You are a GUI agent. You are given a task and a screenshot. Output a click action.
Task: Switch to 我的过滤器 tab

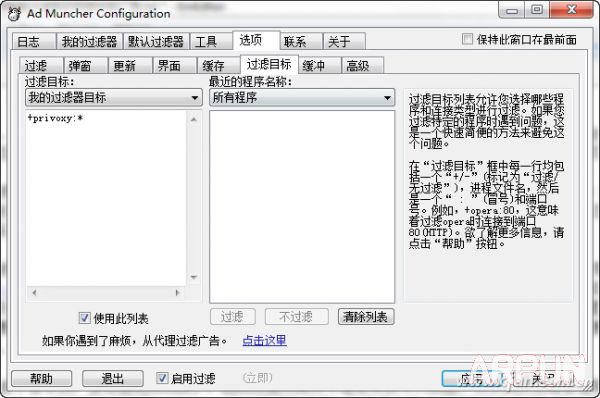(90, 41)
